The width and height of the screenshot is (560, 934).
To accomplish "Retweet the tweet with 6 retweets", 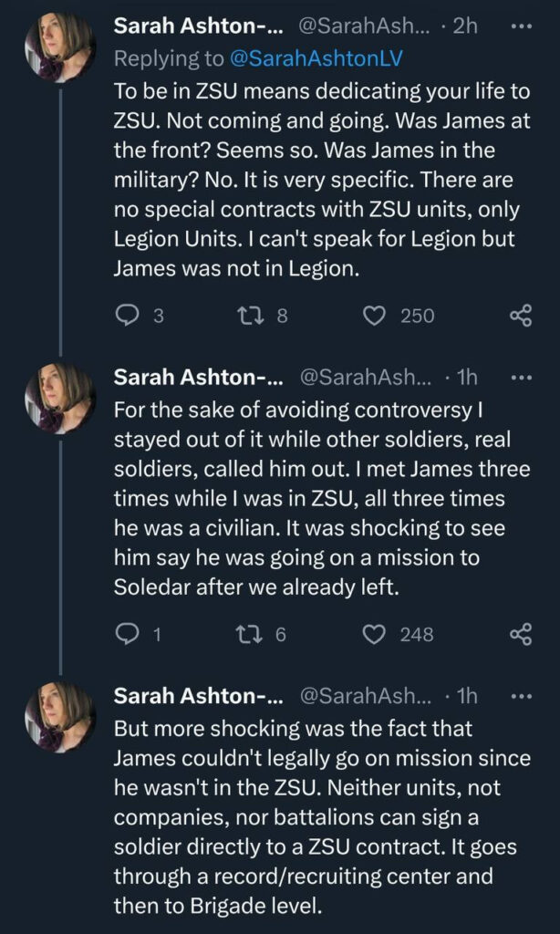I will (246, 634).
